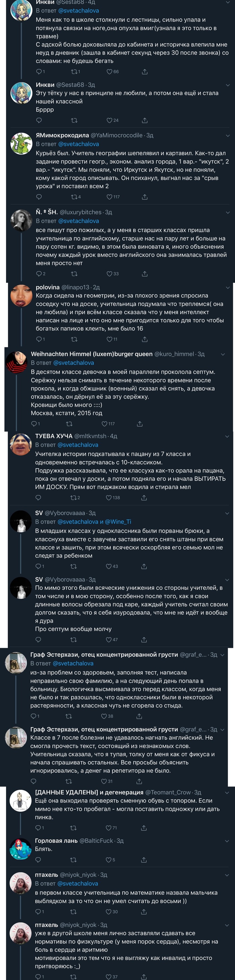The height and width of the screenshot is (980, 235).
Task: Open the polovina profile name
Action: coord(47,287)
